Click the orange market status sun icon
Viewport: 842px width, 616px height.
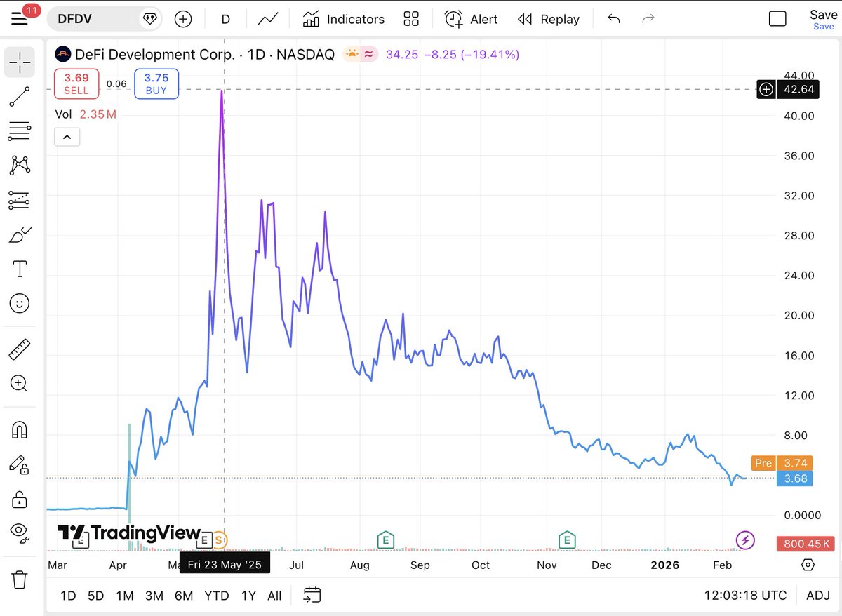[x=351, y=54]
